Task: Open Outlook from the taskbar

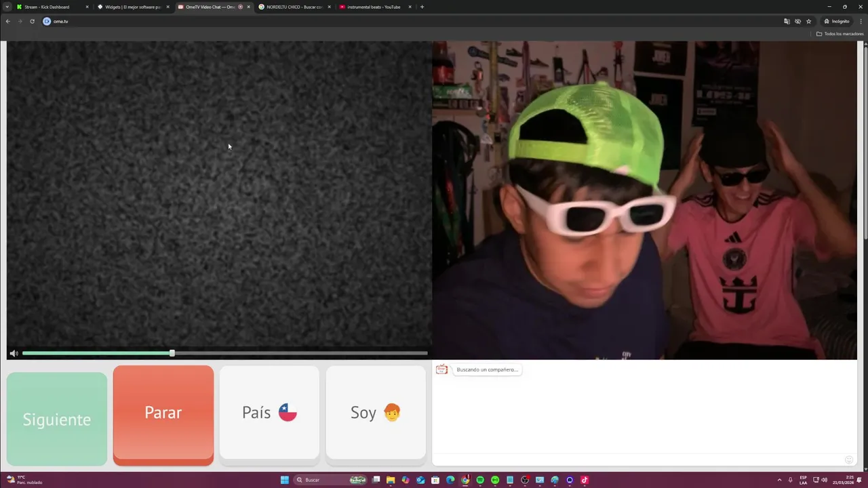Action: pyautogui.click(x=420, y=480)
